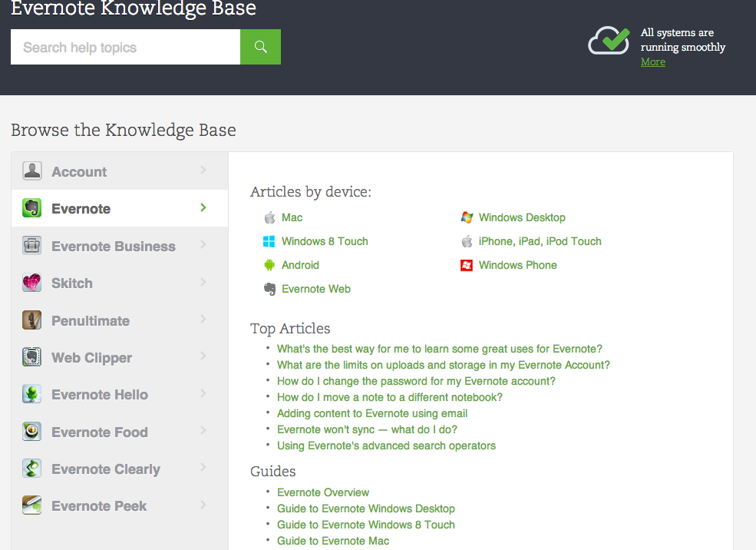The width and height of the screenshot is (756, 550).
Task: Select the Evernote Business sidebar category
Action: (114, 247)
